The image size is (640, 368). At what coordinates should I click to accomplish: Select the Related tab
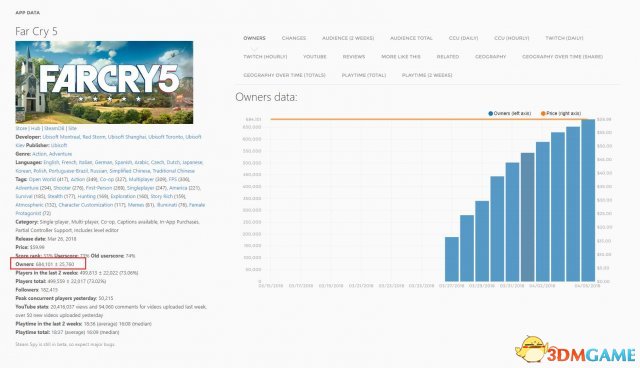[x=448, y=57]
